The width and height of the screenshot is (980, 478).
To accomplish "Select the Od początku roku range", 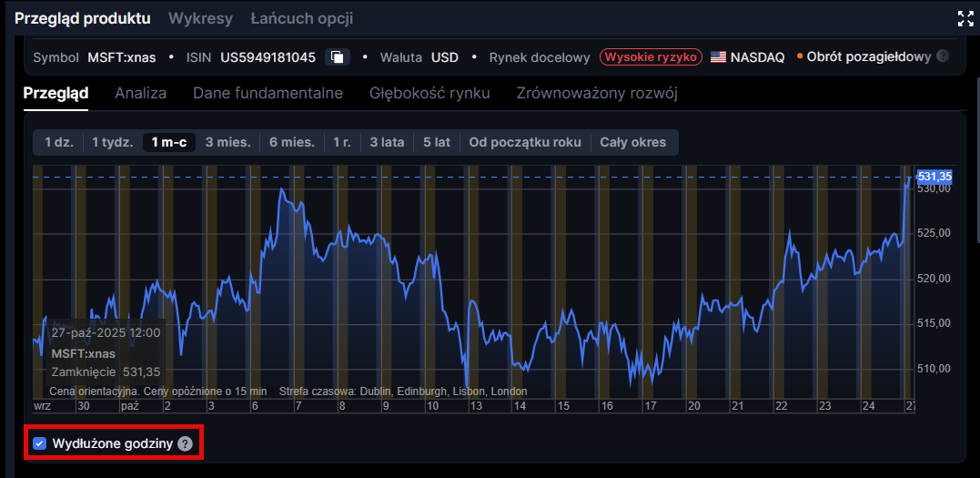I will (524, 142).
